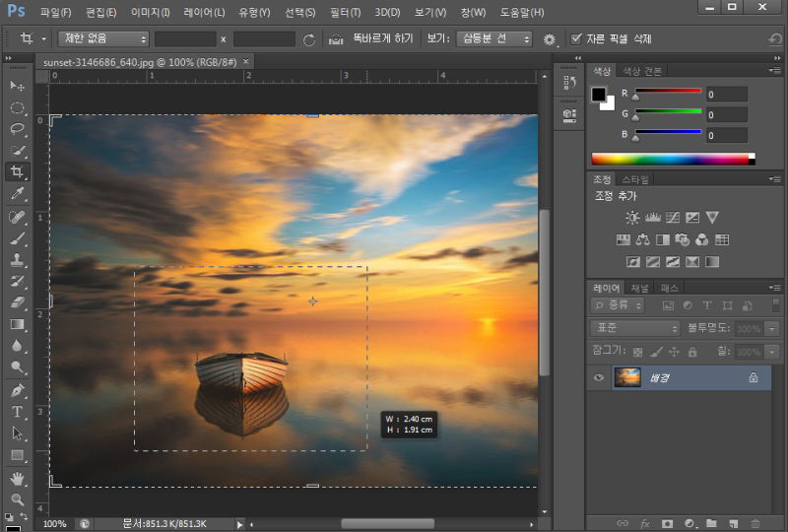Choose the Zoom magnifier tool
This screenshot has height=532, width=788.
click(17, 499)
